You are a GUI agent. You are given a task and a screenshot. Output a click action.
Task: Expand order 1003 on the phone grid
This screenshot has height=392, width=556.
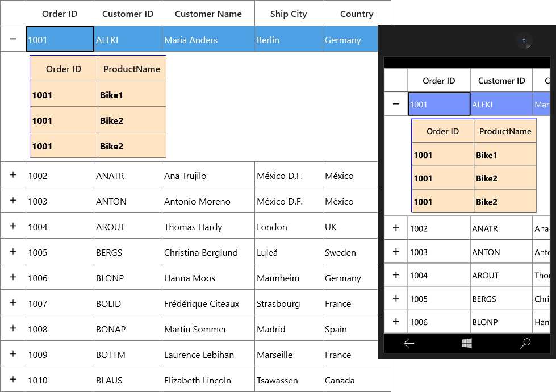(x=396, y=251)
